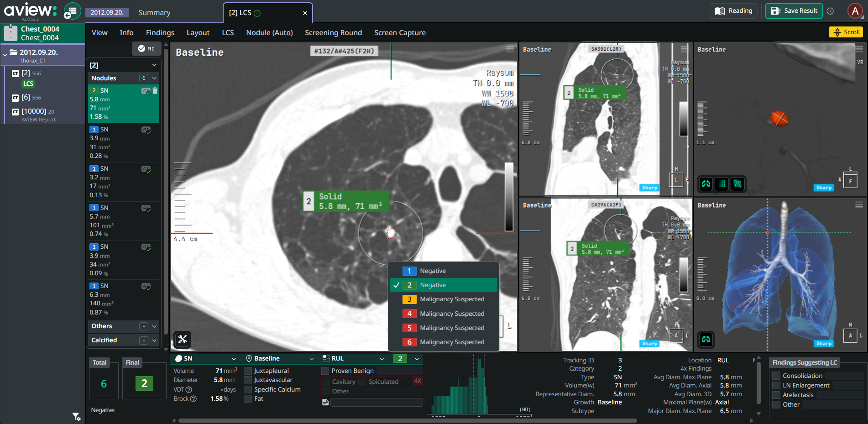Open the tools wrench icon in axial view
The height and width of the screenshot is (424, 868).
183,339
